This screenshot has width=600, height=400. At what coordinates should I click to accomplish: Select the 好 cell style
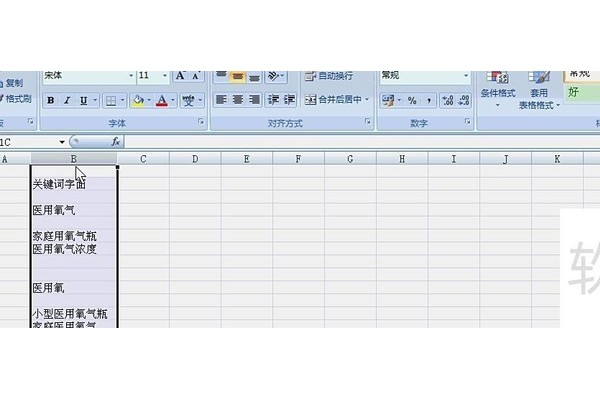point(582,92)
